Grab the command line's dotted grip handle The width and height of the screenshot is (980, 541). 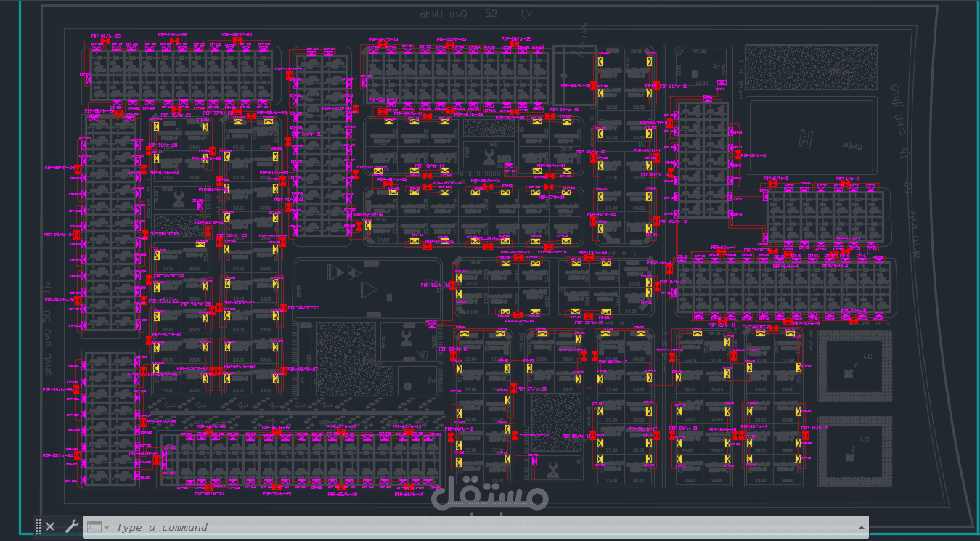(38, 526)
